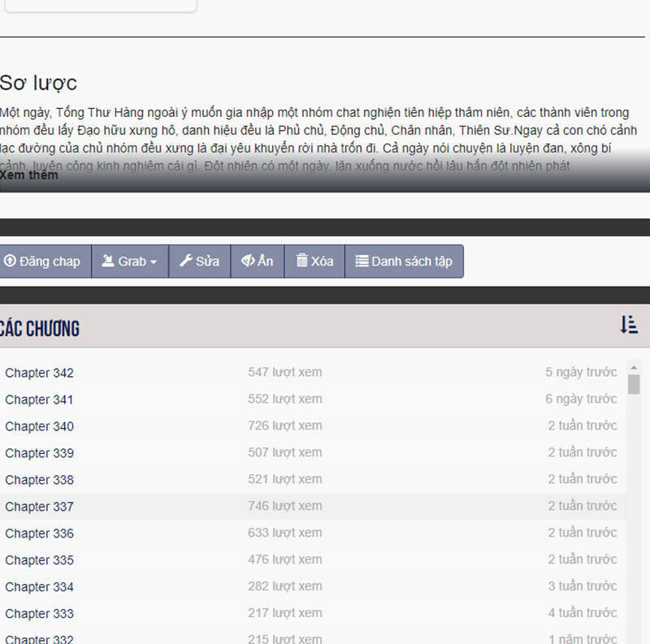
Task: Expand the Xem thêm summary section
Action: pyautogui.click(x=28, y=175)
